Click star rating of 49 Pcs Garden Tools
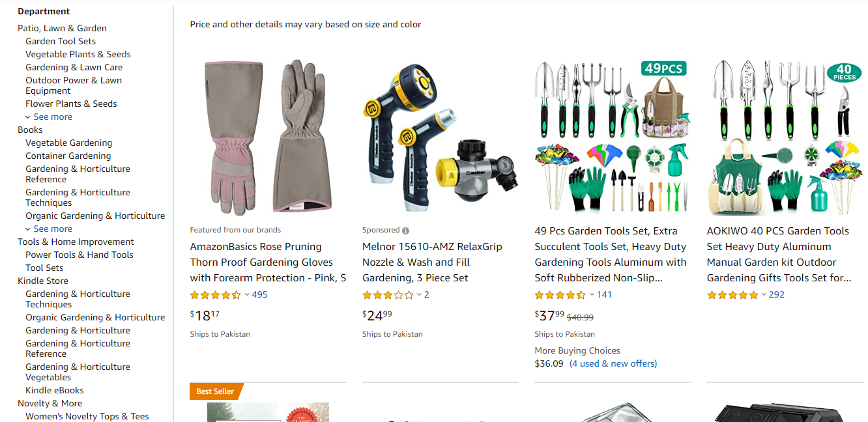Viewport: 868px width, 422px height. coord(560,295)
